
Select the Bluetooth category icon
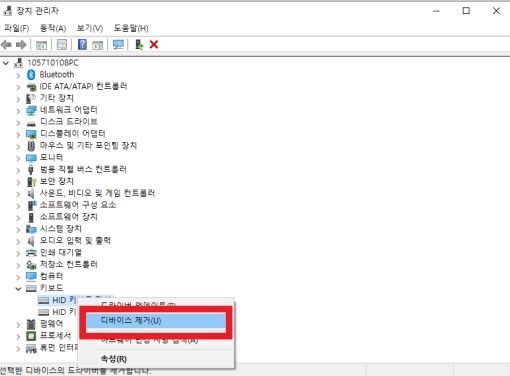point(31,75)
